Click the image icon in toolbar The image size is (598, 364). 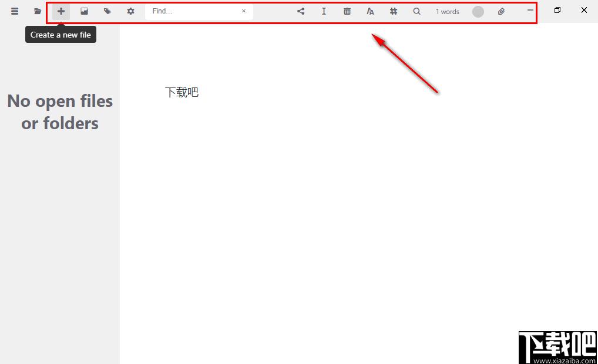coord(84,11)
